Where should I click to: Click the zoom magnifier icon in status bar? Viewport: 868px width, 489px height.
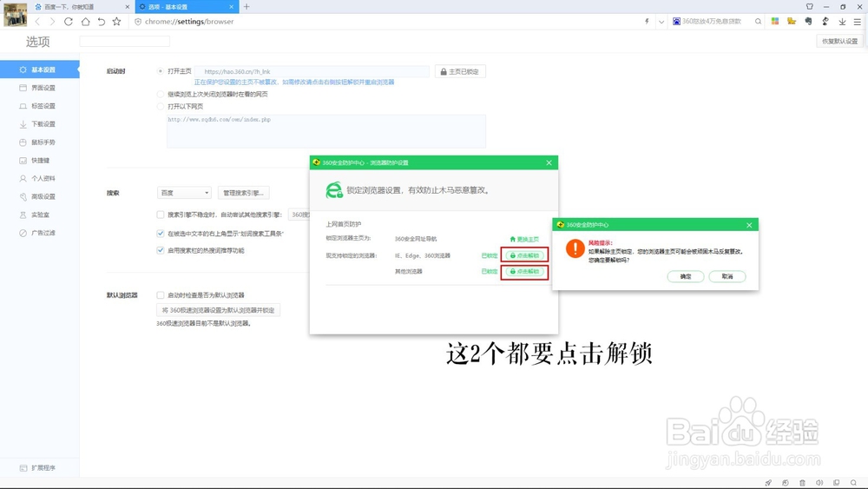click(853, 483)
